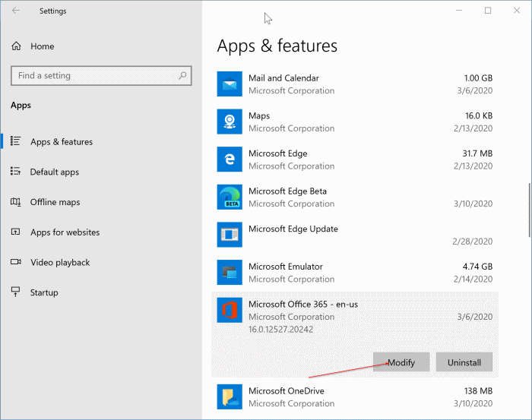Open Startup settings
The height and width of the screenshot is (420, 532).
click(44, 292)
